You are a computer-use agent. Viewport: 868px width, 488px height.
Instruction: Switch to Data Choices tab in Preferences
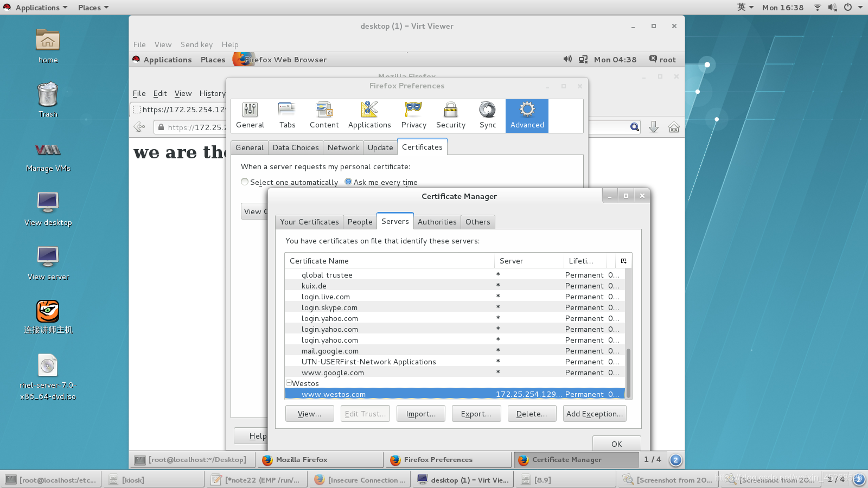point(296,147)
